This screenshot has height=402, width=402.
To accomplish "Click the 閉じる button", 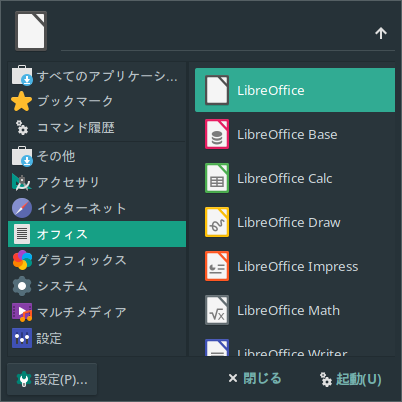I will tap(255, 379).
